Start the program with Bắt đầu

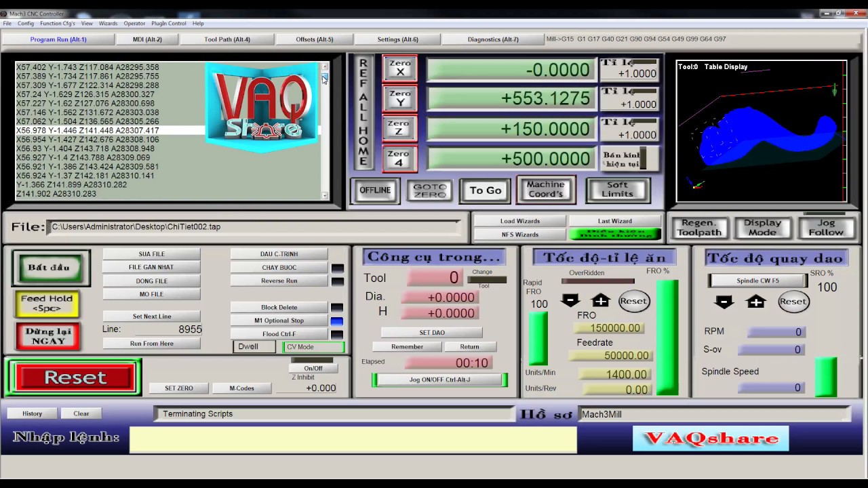point(50,268)
